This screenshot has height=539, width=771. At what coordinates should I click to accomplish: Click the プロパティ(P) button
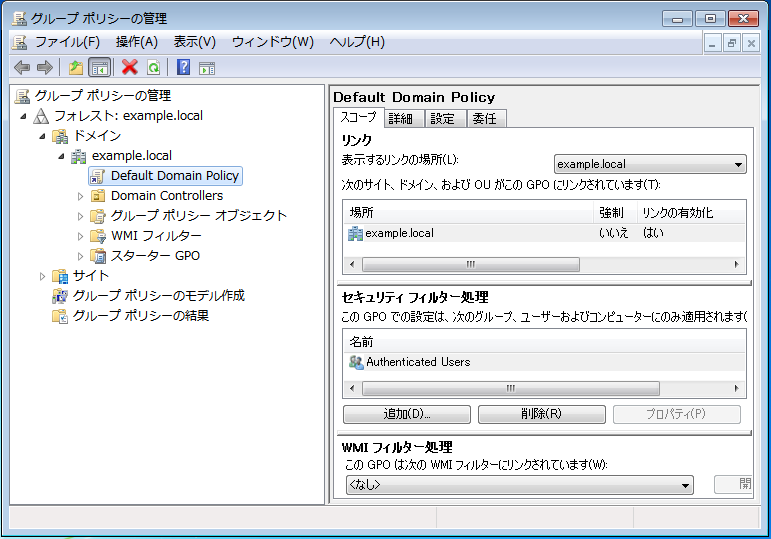click(676, 414)
